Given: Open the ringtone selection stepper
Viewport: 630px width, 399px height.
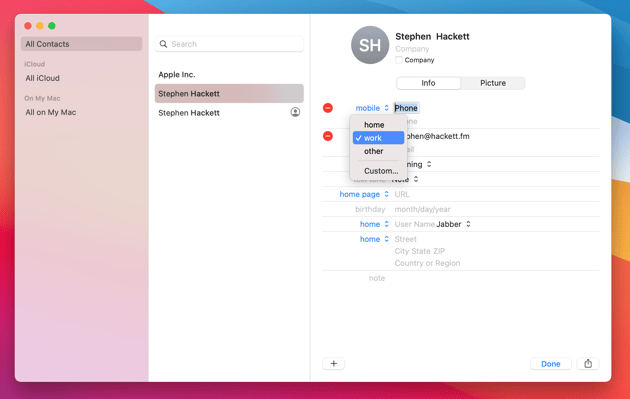Looking at the screenshot, I should pos(429,164).
